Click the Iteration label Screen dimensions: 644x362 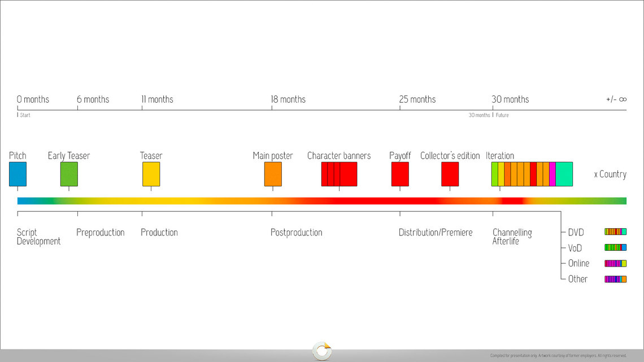tap(500, 155)
